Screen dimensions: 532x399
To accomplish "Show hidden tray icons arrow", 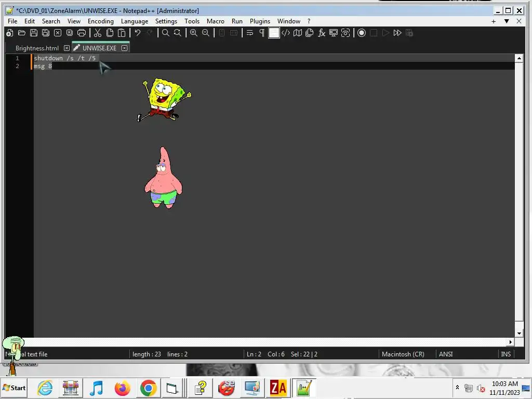I will tap(457, 388).
